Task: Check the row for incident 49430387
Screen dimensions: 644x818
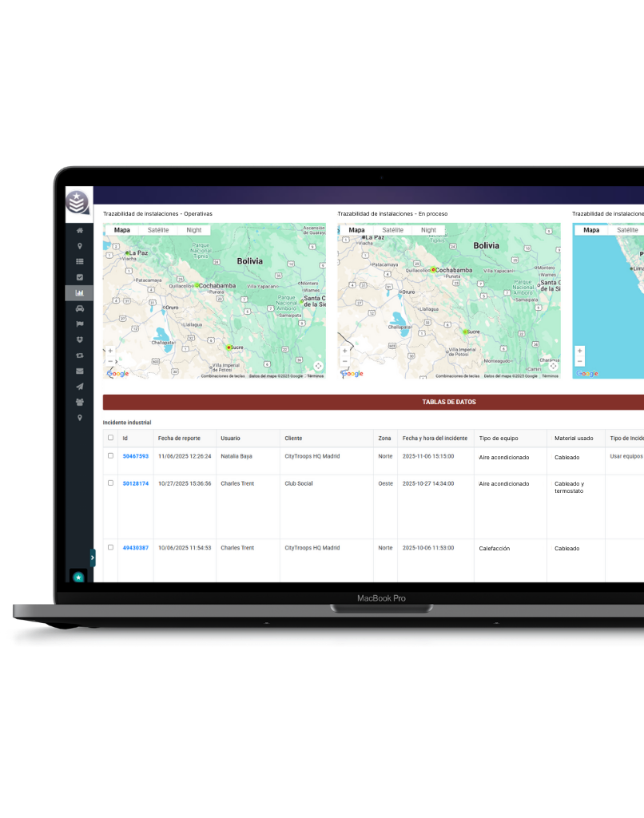Action: point(110,547)
